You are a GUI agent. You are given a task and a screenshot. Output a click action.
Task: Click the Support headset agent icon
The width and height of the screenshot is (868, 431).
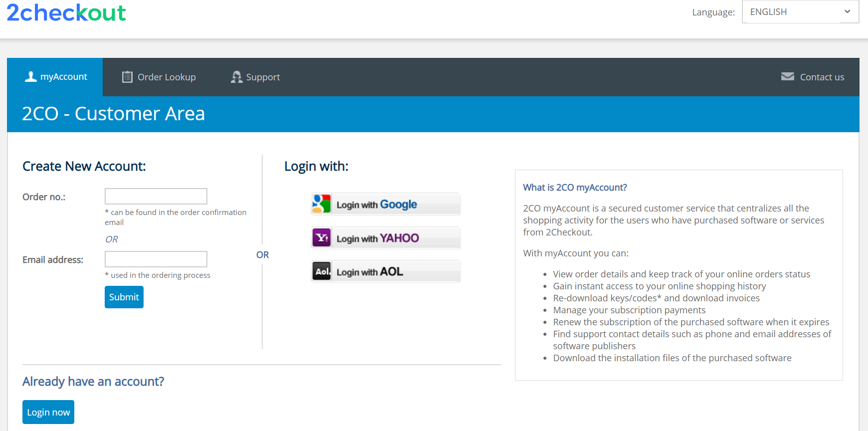click(x=236, y=77)
